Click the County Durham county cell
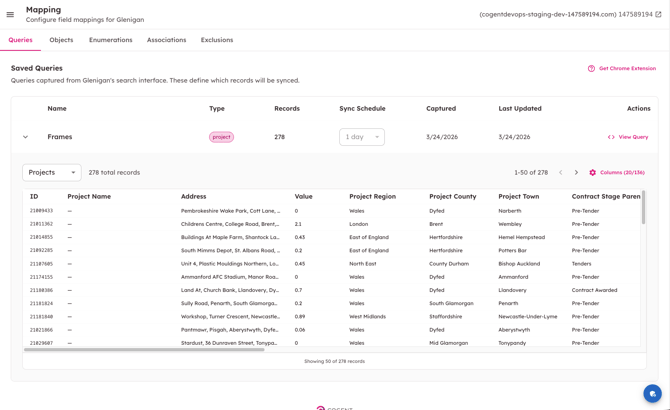Viewport: 670px width, 410px height. [x=449, y=264]
